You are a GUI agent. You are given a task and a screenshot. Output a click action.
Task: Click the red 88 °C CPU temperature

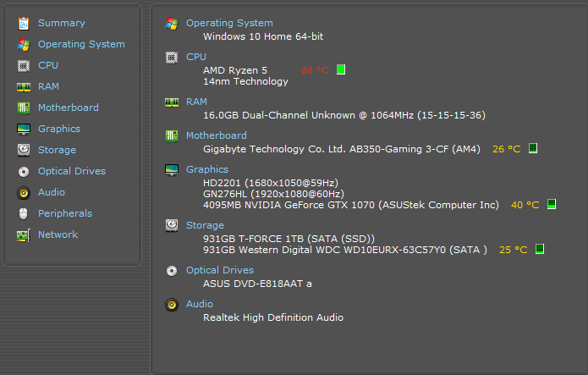[x=315, y=70]
